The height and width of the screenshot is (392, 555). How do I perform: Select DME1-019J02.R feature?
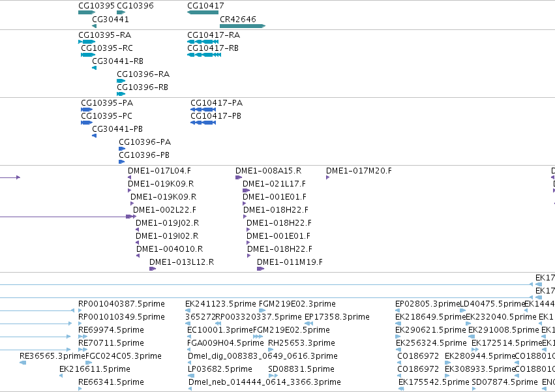(x=138, y=230)
